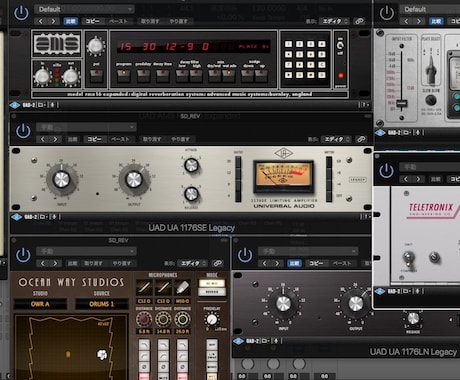Flip the Teletronix limit/compress switch
This screenshot has width=460, height=380.
coord(408,258)
